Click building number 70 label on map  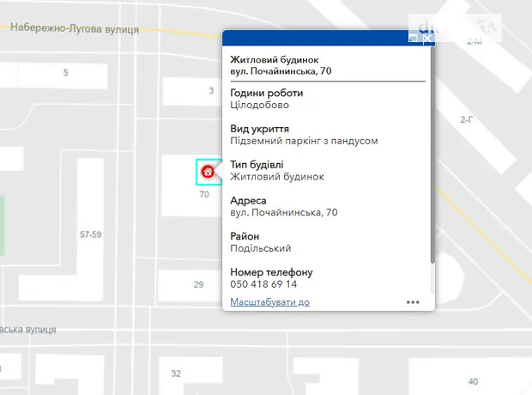[x=204, y=194]
